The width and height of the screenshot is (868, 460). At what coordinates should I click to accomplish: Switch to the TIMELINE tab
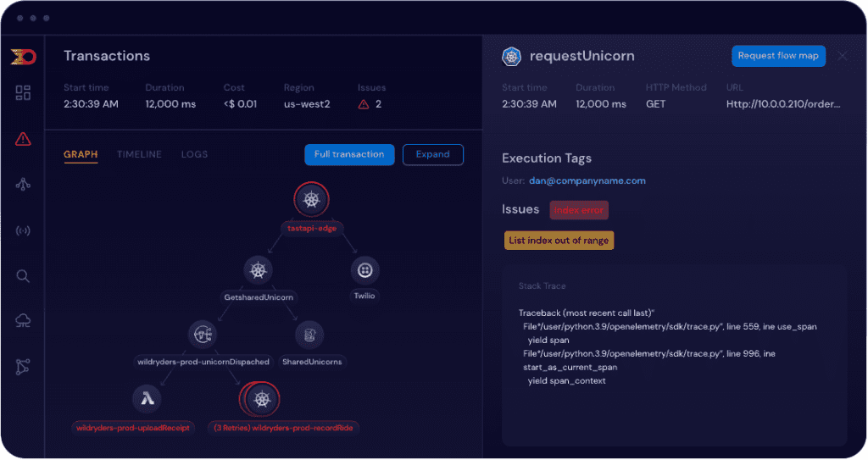click(139, 154)
